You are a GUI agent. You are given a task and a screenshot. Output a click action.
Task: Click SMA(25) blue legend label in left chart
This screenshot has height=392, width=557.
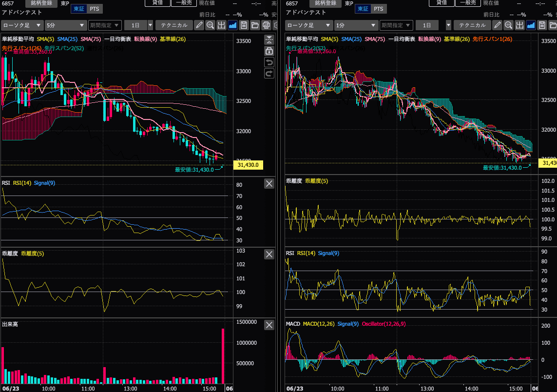(68, 39)
